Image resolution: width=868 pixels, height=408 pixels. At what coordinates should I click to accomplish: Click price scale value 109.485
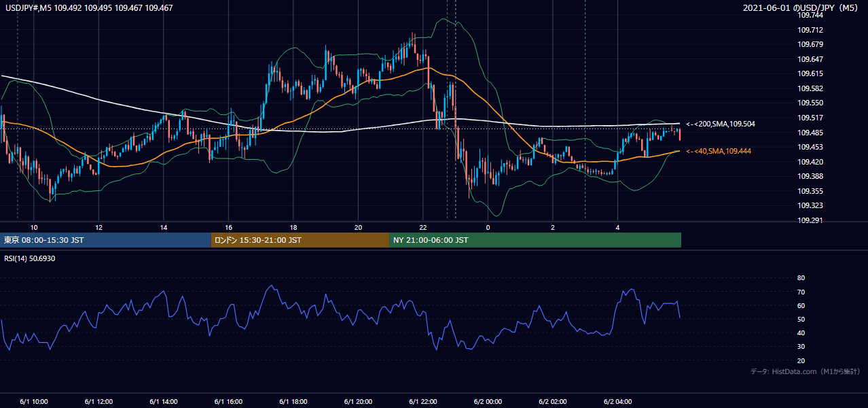[810, 132]
